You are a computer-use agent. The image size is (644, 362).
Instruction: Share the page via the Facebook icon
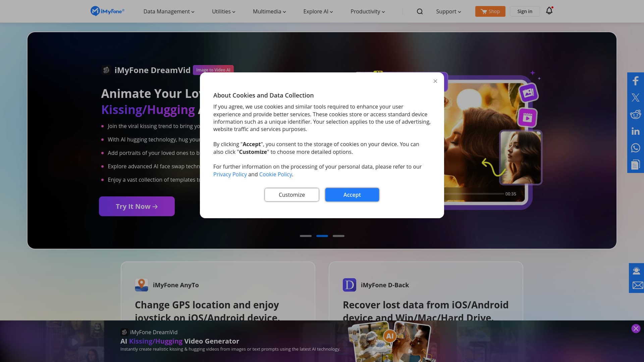(x=635, y=80)
